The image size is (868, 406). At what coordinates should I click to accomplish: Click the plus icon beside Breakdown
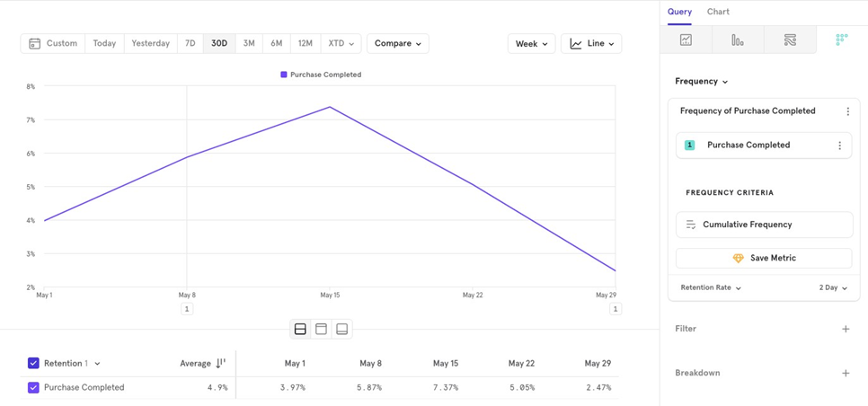(846, 373)
